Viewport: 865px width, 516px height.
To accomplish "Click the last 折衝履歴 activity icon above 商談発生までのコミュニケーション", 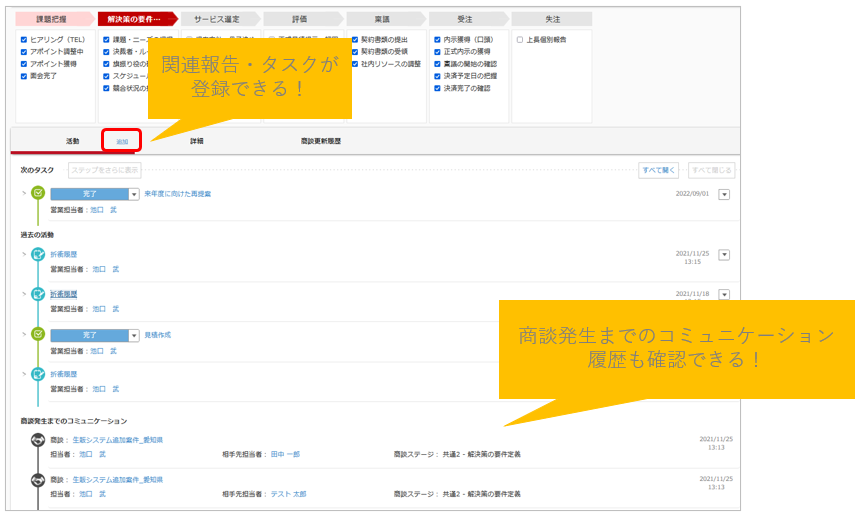I will click(38, 374).
